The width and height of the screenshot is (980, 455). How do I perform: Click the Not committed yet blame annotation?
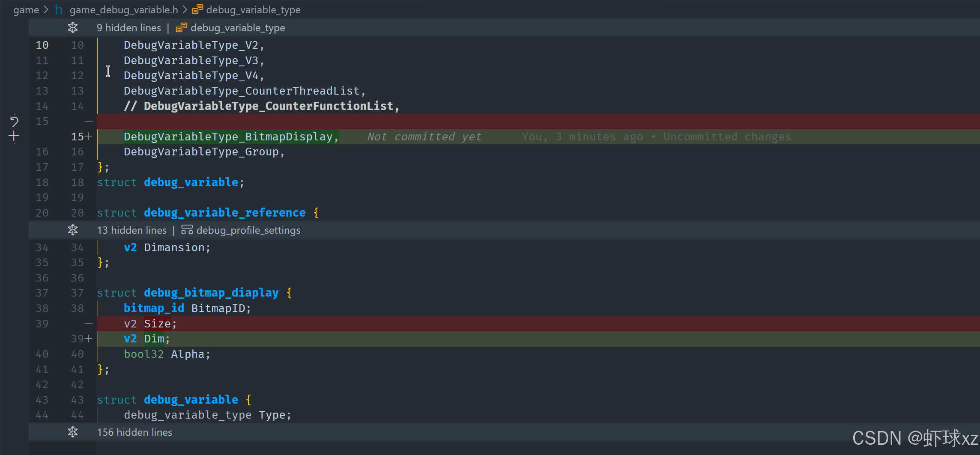coord(424,137)
